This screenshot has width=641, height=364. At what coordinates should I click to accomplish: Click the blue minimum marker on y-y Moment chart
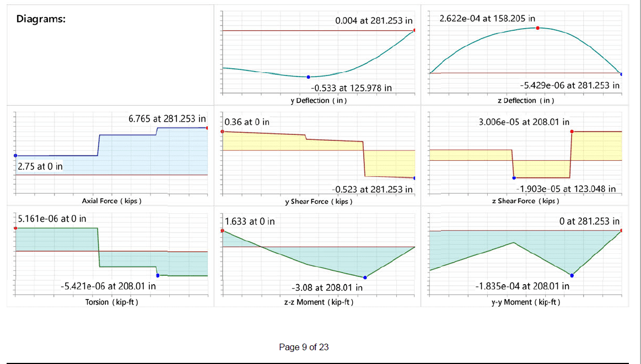coord(572,275)
